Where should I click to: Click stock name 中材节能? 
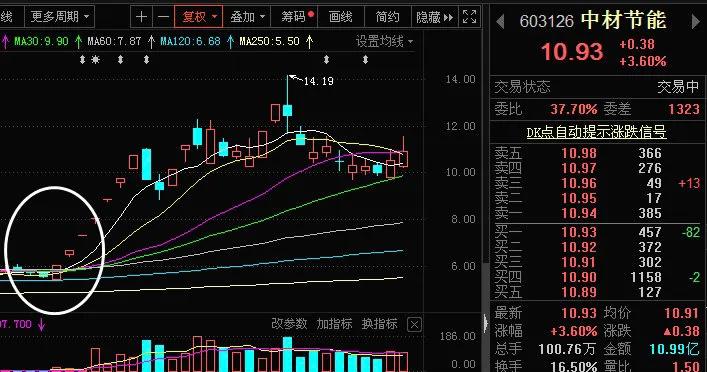[623, 20]
